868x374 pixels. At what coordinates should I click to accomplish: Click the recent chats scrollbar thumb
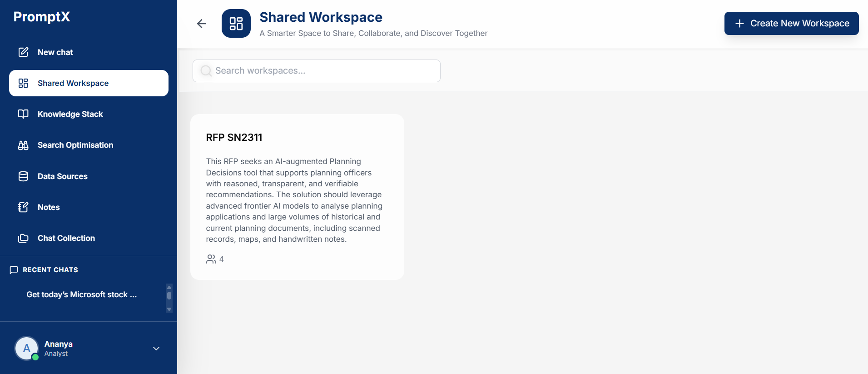click(169, 295)
